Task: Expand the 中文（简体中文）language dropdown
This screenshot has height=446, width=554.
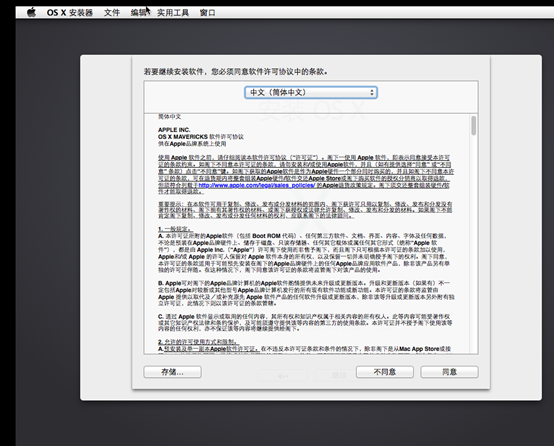Action: 311,93
